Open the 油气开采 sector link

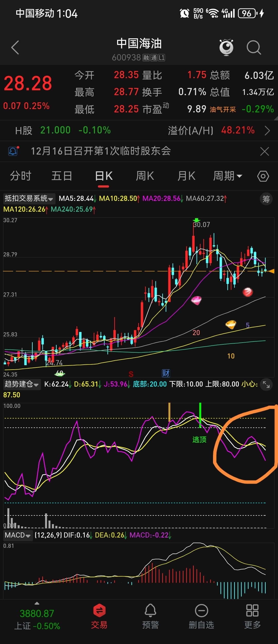click(223, 110)
